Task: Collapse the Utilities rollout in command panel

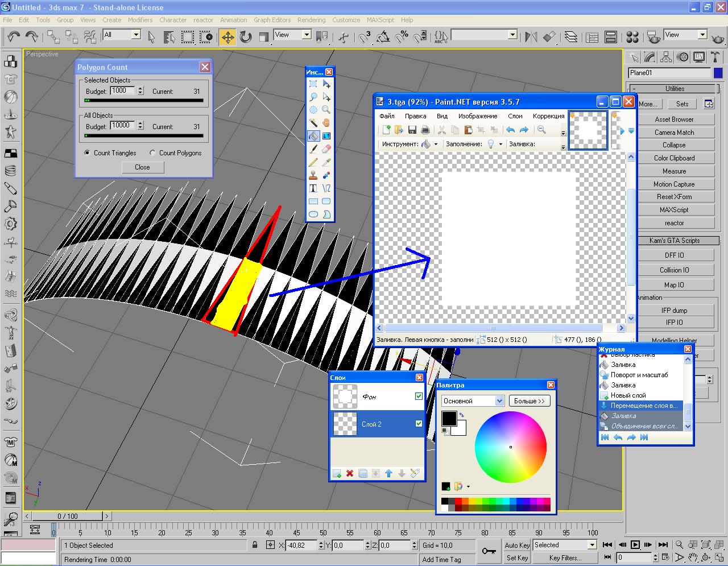Action: (x=675, y=89)
